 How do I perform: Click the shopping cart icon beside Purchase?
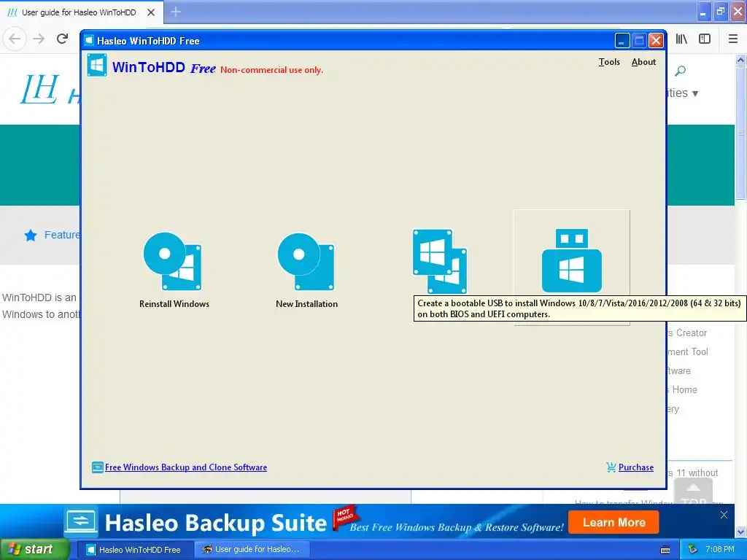coord(611,467)
